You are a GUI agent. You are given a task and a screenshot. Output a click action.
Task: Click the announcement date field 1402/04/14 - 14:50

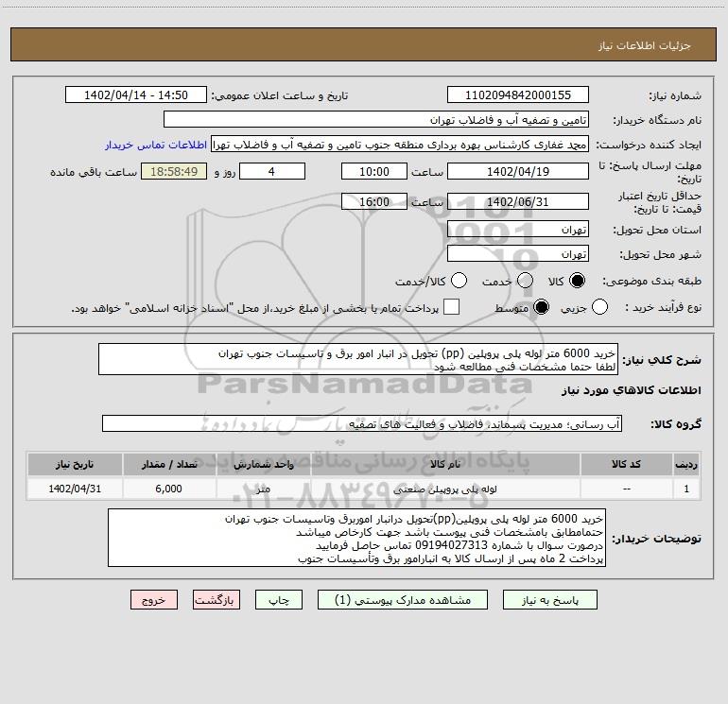click(136, 95)
